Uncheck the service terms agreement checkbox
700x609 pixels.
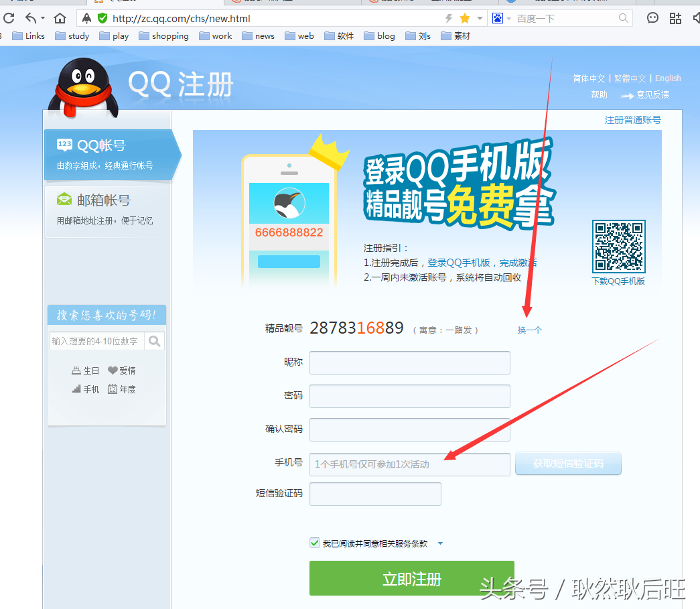[315, 543]
